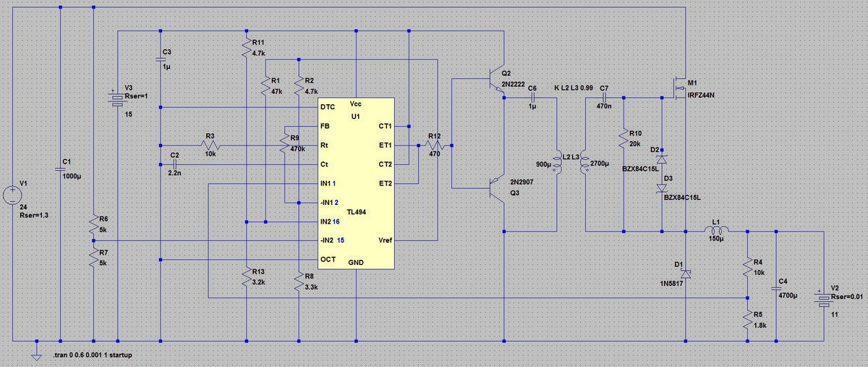Select the R12 470 ohm resistor
Viewport: 868px width, 367px height.
point(434,145)
